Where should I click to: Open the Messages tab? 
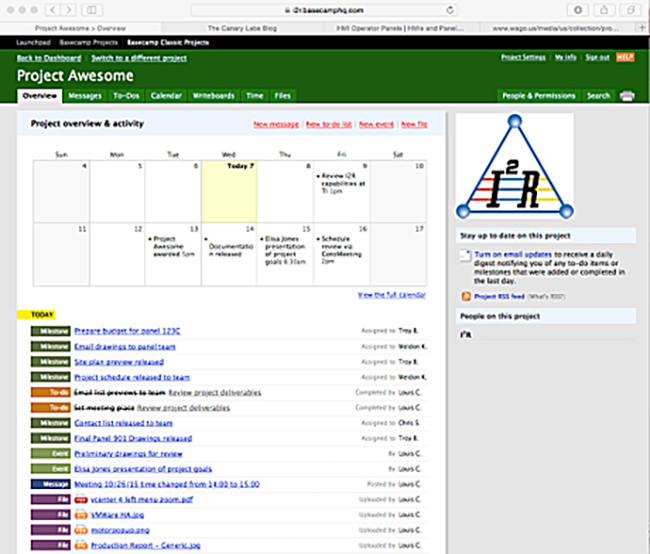click(85, 96)
